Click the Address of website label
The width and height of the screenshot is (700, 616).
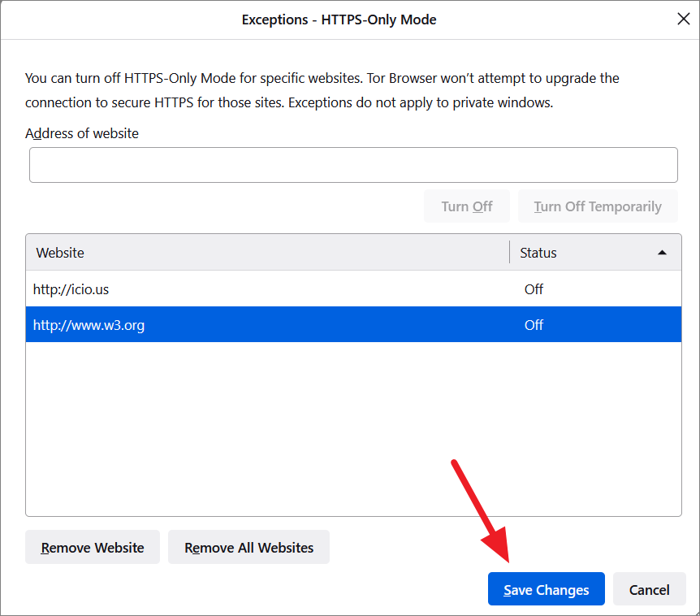tap(82, 133)
